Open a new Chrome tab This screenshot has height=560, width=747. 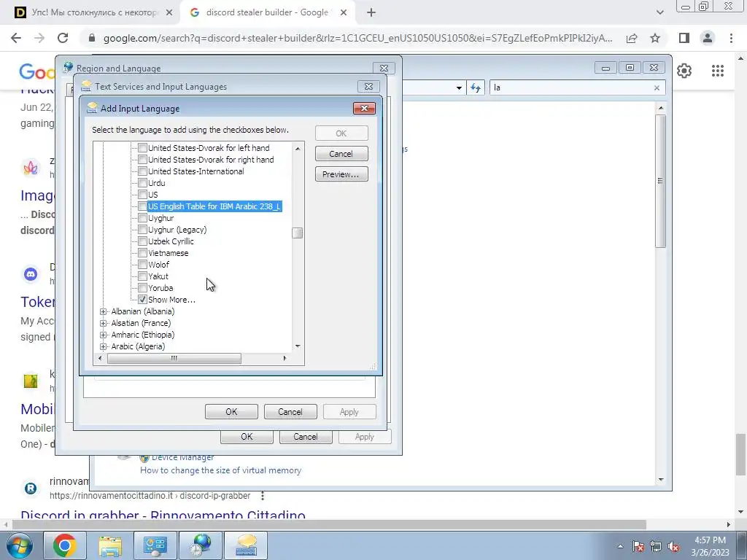click(371, 13)
